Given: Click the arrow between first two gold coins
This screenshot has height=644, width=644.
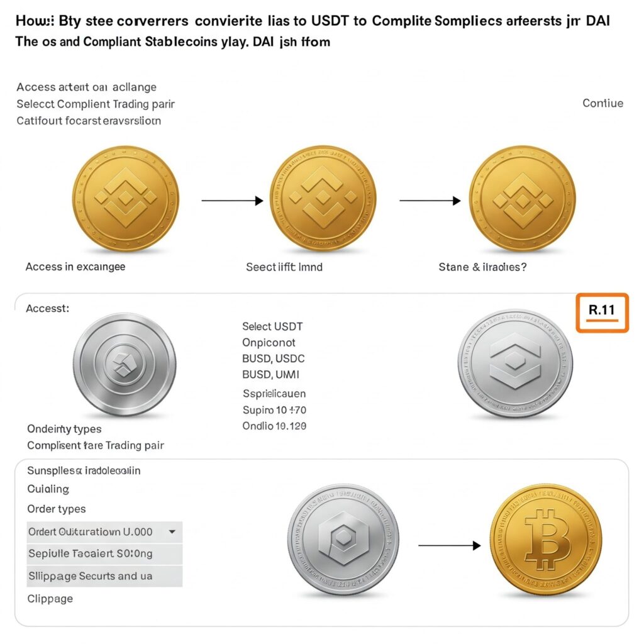Looking at the screenshot, I should (x=232, y=201).
